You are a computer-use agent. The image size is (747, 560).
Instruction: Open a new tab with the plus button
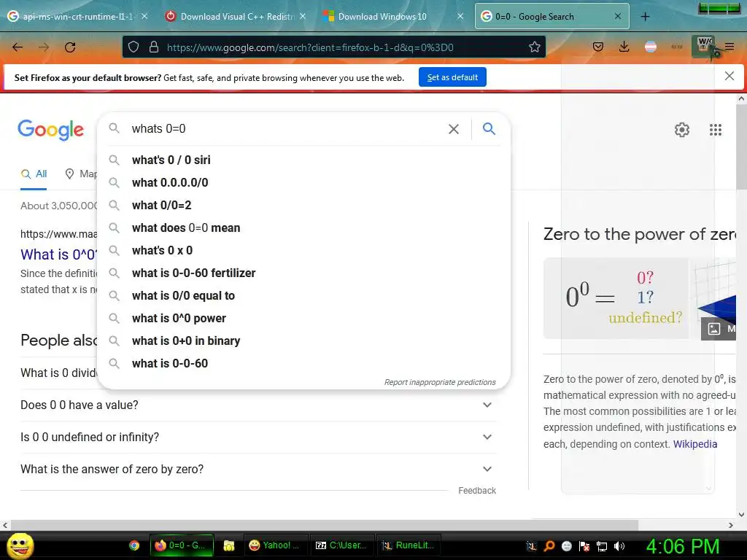(645, 17)
